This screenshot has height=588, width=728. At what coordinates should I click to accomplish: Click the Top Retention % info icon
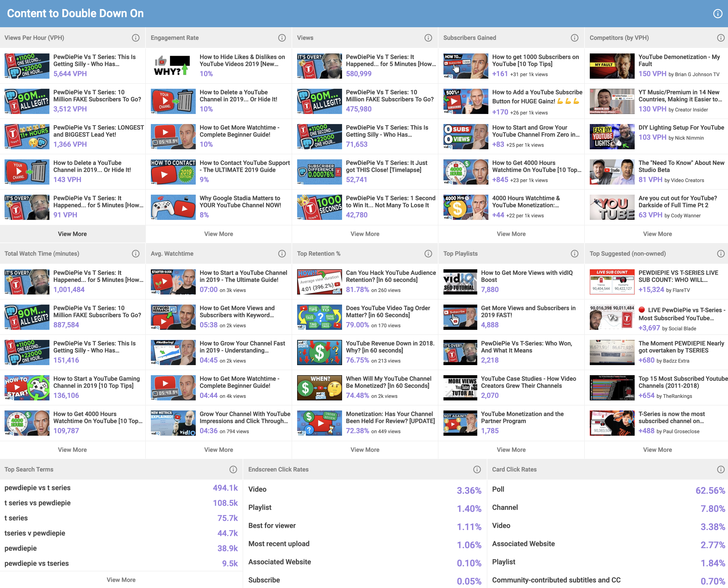pos(428,253)
